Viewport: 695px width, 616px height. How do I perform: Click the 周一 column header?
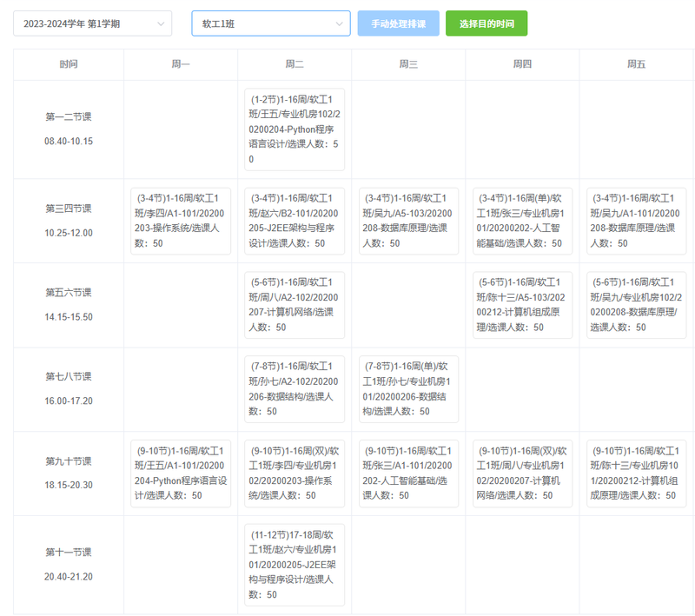pyautogui.click(x=181, y=64)
